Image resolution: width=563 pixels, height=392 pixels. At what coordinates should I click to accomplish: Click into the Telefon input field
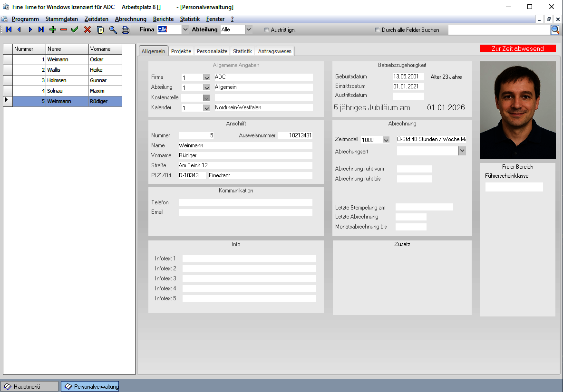(245, 203)
